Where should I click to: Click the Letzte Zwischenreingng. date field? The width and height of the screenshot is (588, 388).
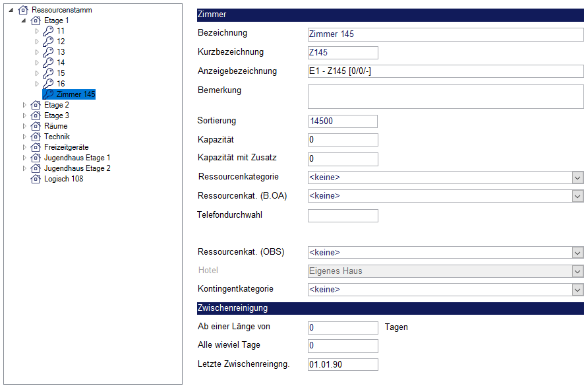pyautogui.click(x=342, y=365)
